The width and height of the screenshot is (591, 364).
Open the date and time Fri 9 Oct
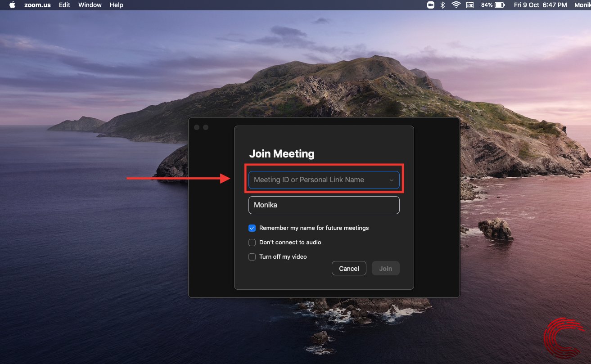540,5
